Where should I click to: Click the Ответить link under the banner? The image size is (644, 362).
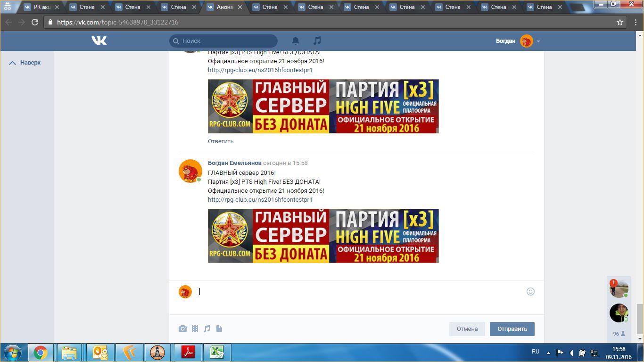click(x=221, y=141)
